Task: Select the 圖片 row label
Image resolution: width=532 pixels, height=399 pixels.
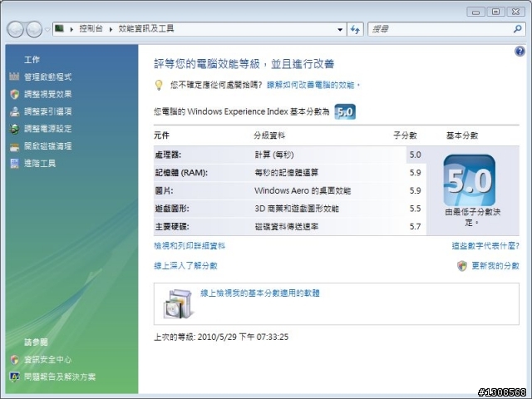Action: [x=164, y=190]
